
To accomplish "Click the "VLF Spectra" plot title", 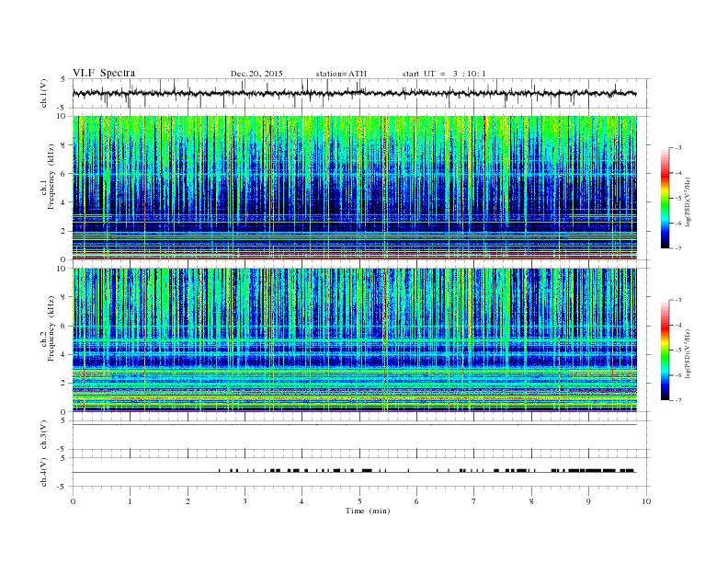I will [x=104, y=73].
